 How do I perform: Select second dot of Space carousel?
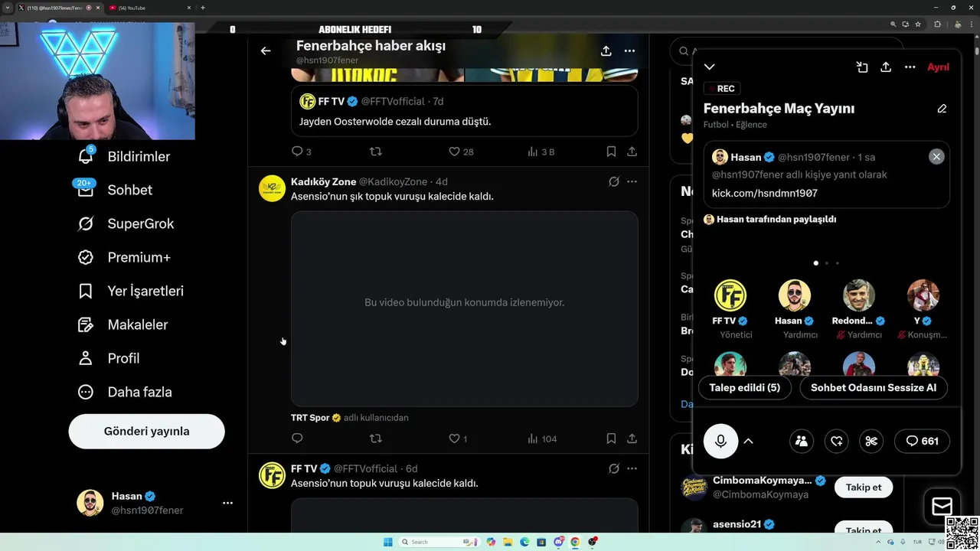(x=826, y=263)
